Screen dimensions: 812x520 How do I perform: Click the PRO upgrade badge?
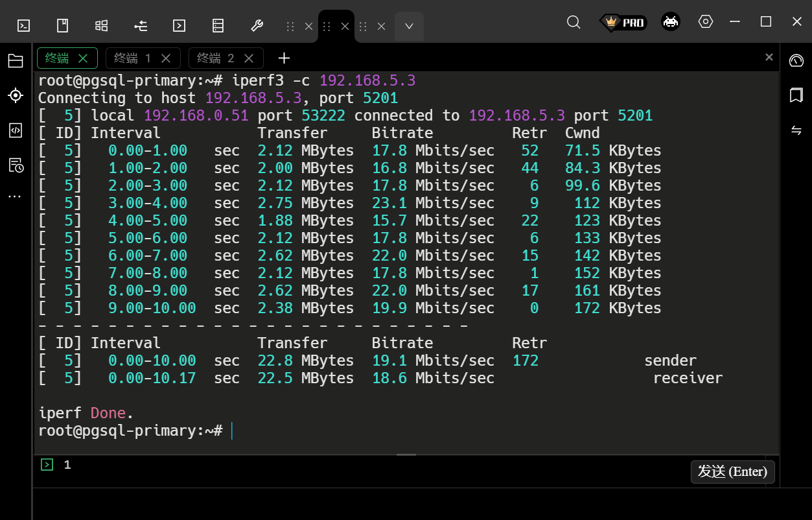click(x=623, y=23)
